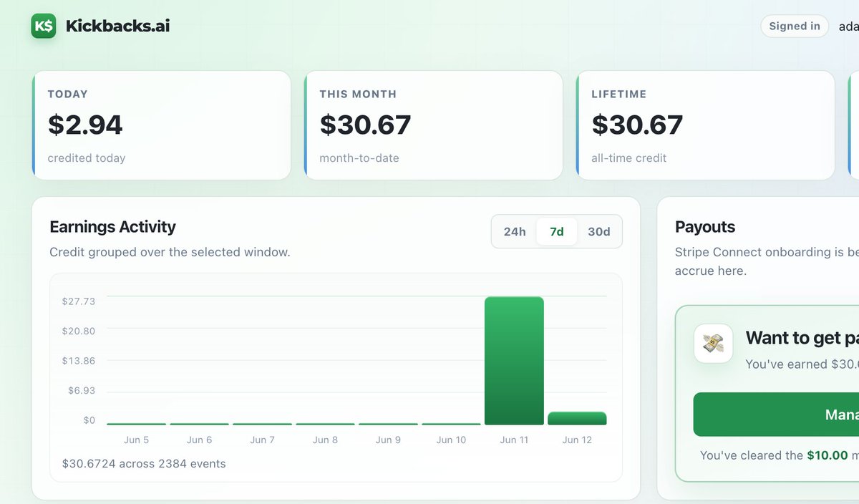The height and width of the screenshot is (504, 859).
Task: Open the THIS MONTH $30.67 card
Action: point(433,125)
